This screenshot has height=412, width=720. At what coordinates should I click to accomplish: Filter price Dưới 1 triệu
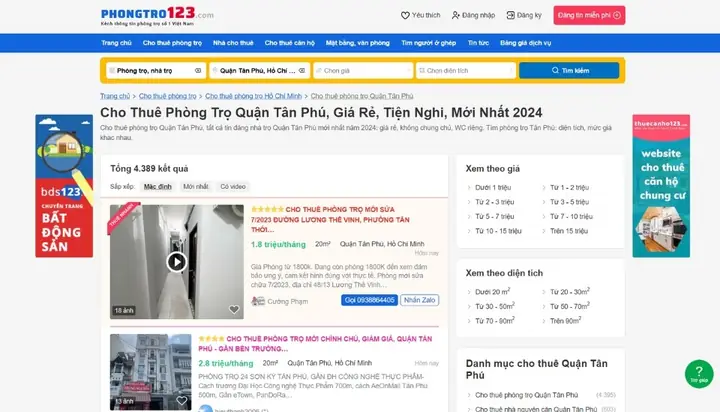click(493, 187)
